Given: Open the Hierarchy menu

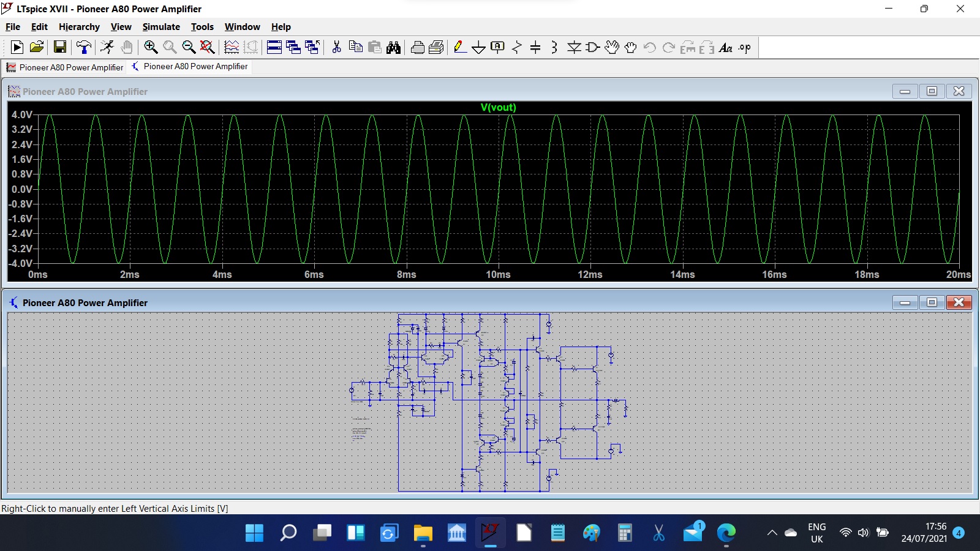Looking at the screenshot, I should pos(79,27).
